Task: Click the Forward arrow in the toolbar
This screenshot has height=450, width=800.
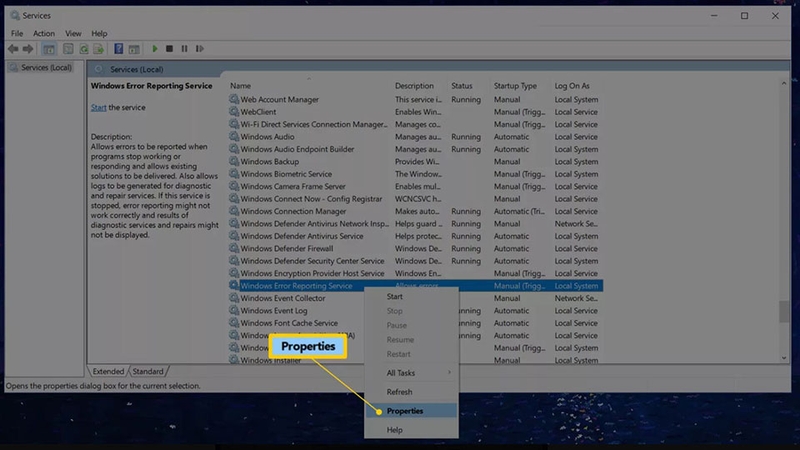Action: pos(28,49)
